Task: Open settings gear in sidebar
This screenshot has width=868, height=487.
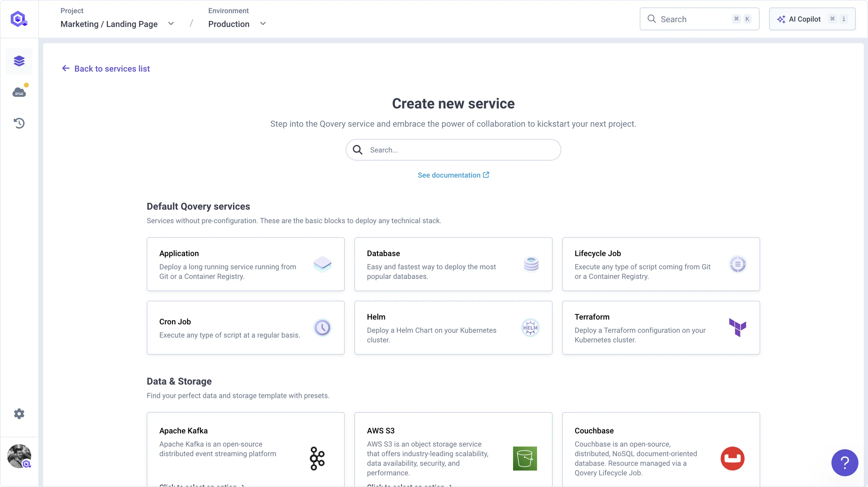Action: coord(19,414)
